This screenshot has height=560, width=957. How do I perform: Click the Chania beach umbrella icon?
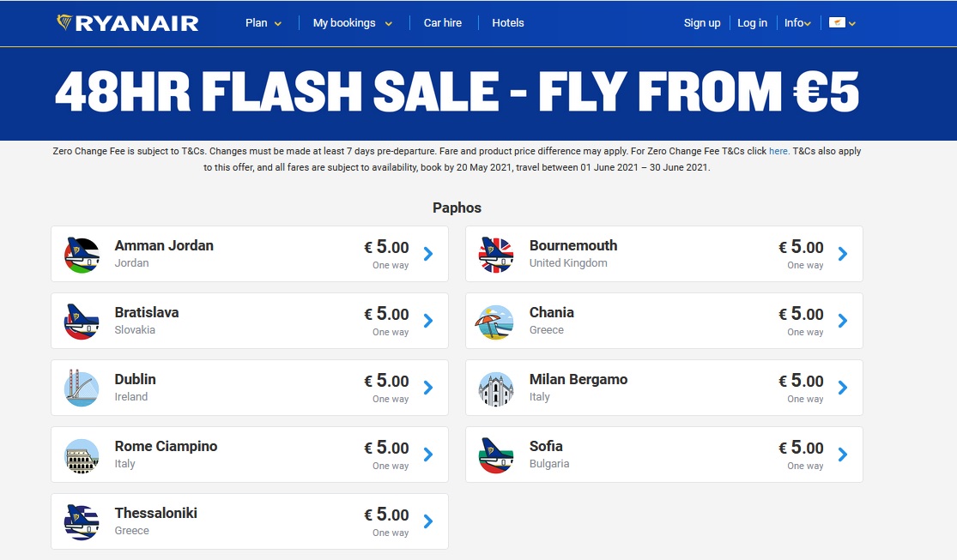pyautogui.click(x=494, y=322)
